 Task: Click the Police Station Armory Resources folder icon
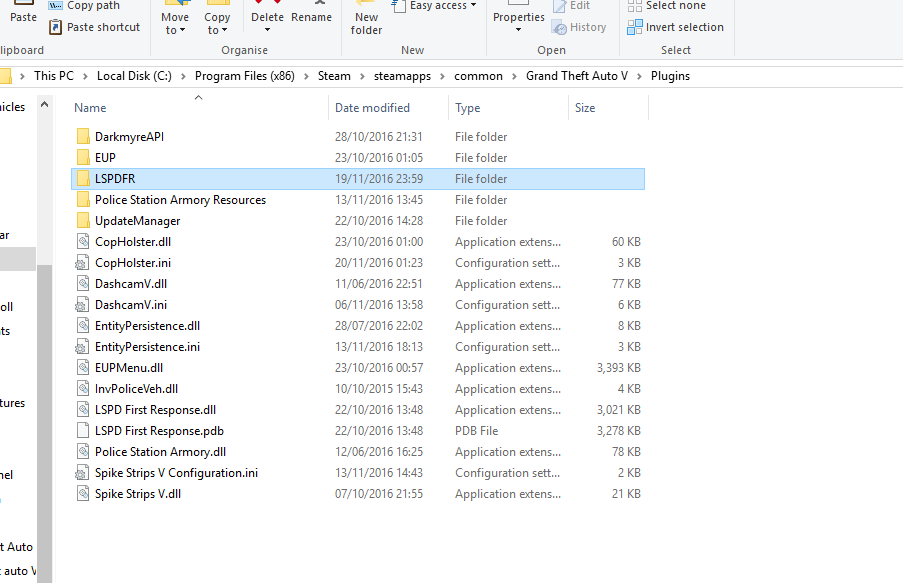pos(83,199)
